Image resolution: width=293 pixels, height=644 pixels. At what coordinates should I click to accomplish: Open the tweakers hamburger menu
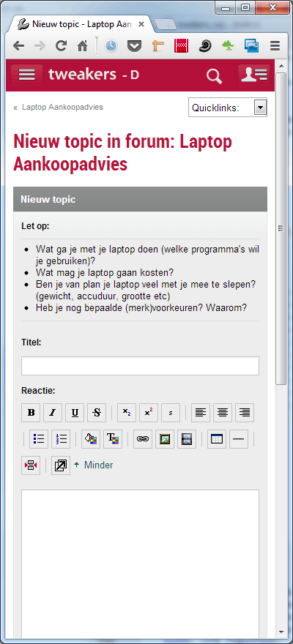[27, 75]
